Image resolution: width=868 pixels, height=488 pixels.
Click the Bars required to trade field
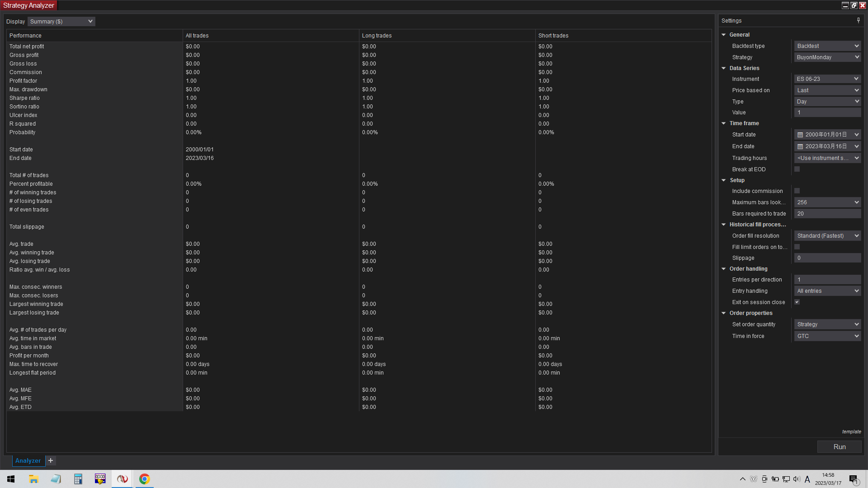(x=827, y=214)
